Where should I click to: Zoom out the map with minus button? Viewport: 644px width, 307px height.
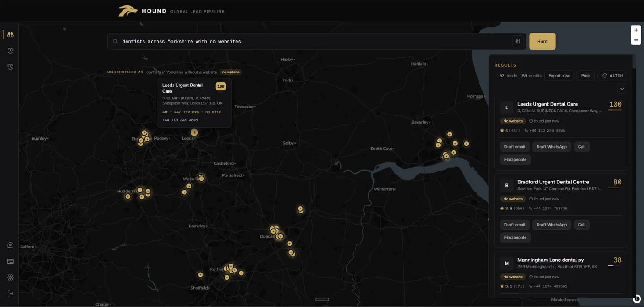click(636, 40)
